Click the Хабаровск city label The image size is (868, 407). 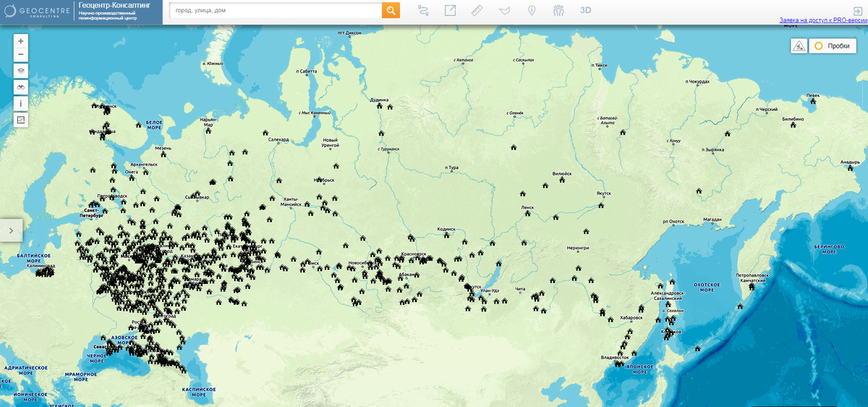click(631, 317)
